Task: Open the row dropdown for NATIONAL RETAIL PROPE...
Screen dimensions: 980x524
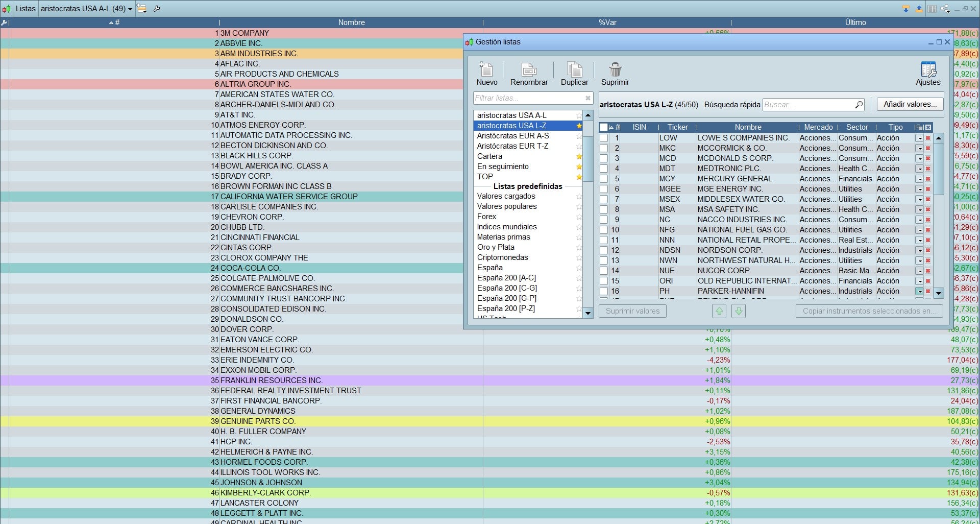Action: click(919, 240)
